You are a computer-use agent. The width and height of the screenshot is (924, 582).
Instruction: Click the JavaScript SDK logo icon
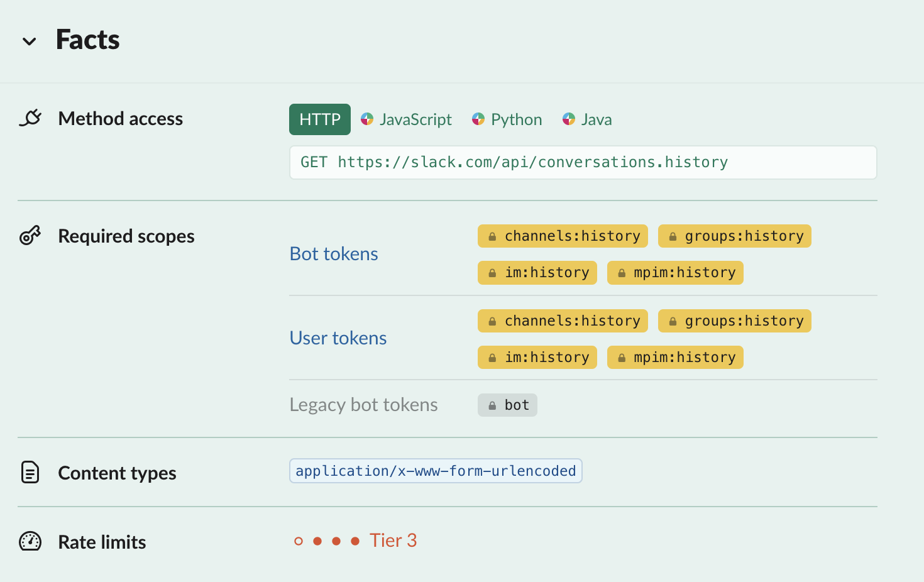pos(367,119)
